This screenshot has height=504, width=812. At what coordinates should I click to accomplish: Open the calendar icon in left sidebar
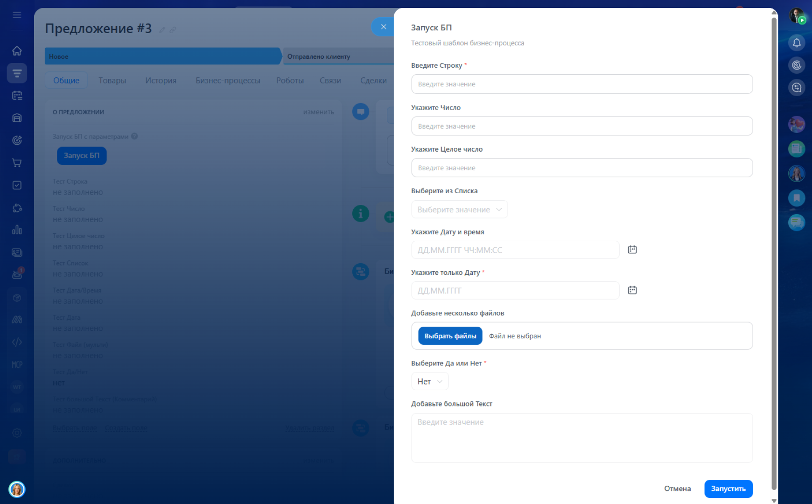pos(17,95)
